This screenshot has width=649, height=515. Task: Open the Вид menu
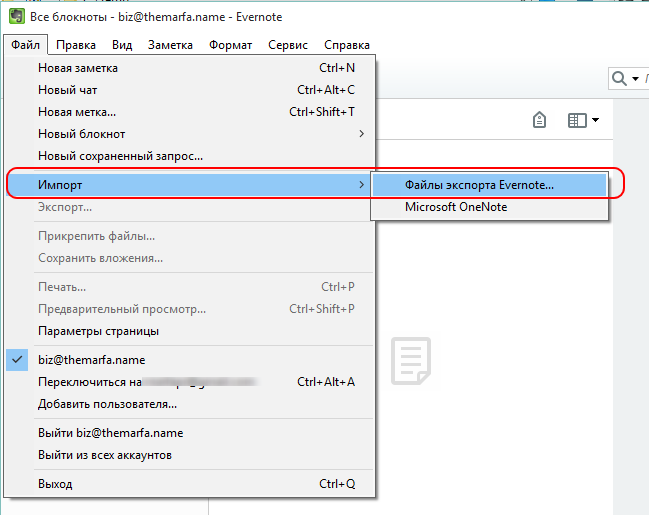coord(122,45)
